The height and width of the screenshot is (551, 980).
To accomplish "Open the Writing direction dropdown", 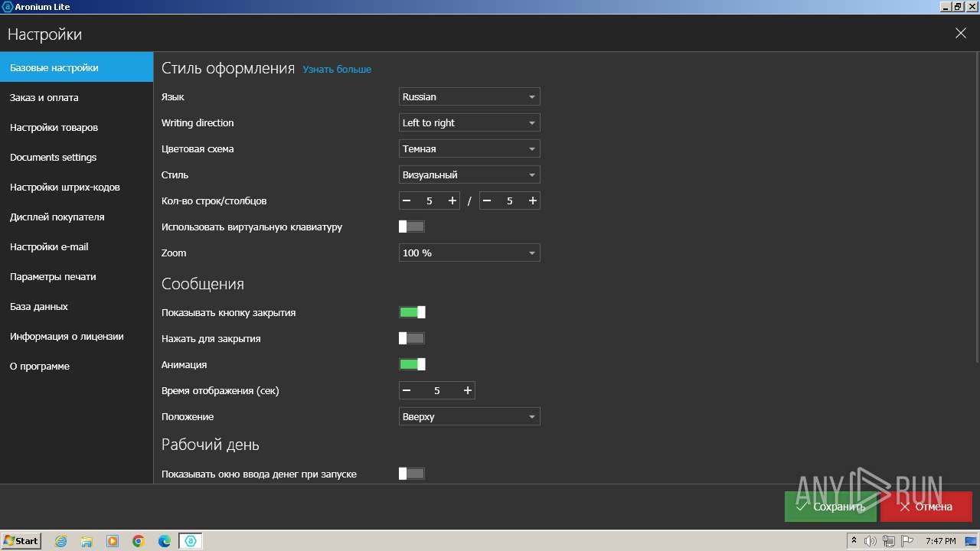I will tap(469, 122).
